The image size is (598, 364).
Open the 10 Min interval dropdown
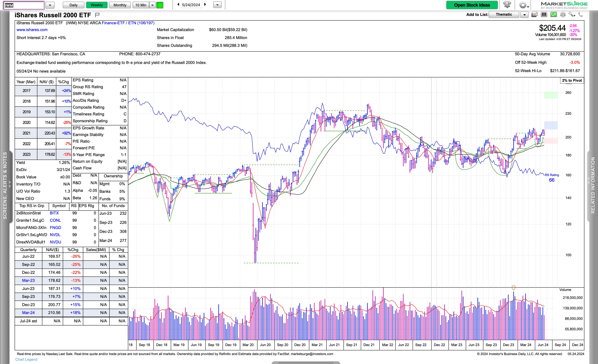(x=152, y=5)
